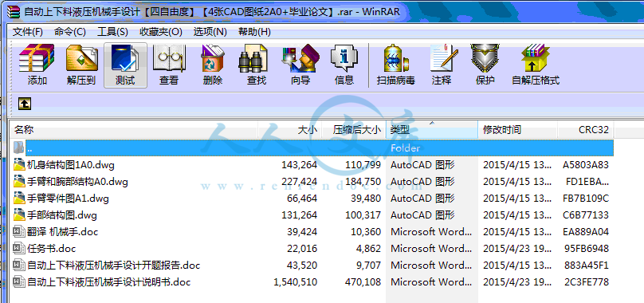Sort by Packed Size (压缩后大小) header

(x=354, y=130)
